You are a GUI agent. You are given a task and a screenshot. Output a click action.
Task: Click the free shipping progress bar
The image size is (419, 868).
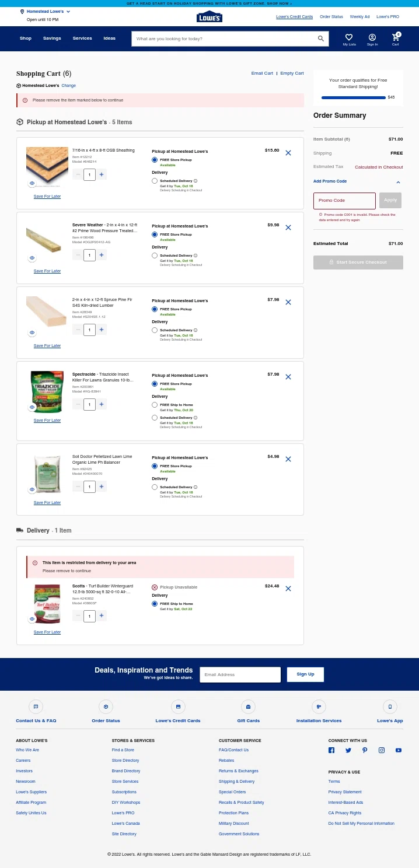(x=353, y=97)
